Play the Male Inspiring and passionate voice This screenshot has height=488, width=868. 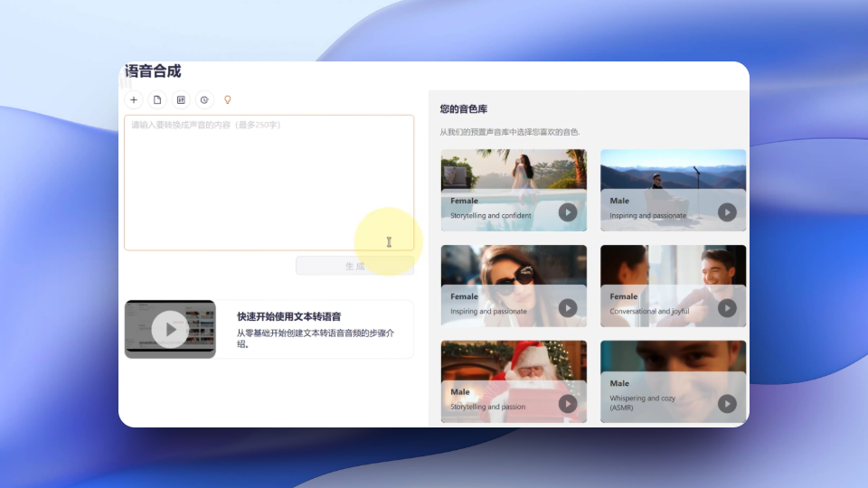(727, 212)
